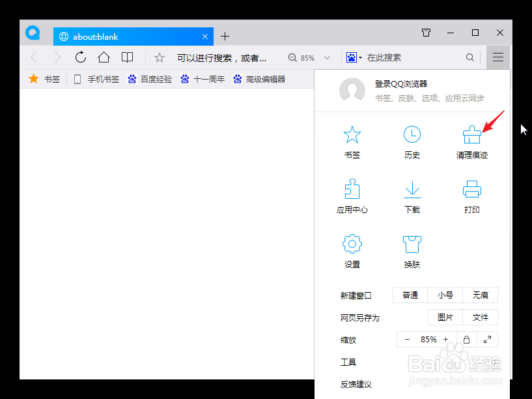Select the 书签 bookmarks icon in menu
532x399 pixels.
[352, 140]
